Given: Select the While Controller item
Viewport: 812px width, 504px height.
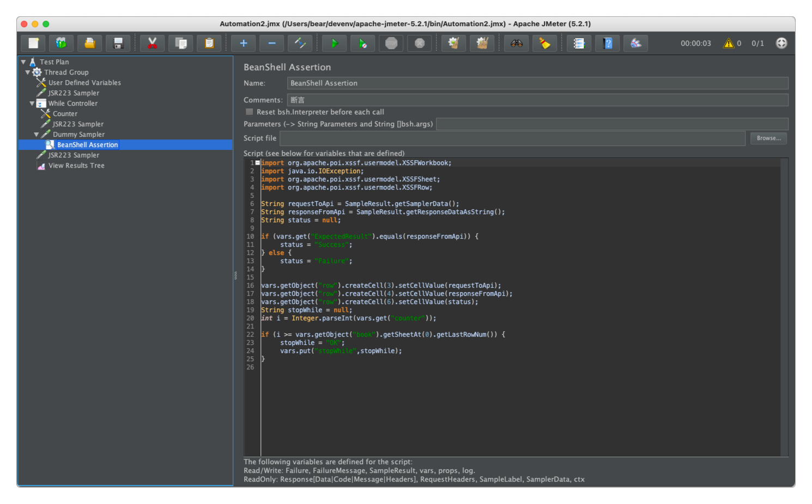Looking at the screenshot, I should (72, 104).
